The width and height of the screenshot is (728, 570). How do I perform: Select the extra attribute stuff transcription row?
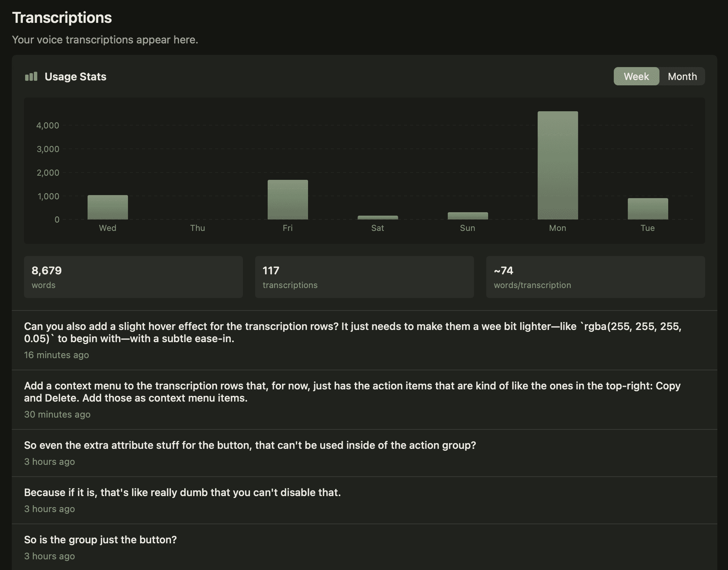[364, 453]
